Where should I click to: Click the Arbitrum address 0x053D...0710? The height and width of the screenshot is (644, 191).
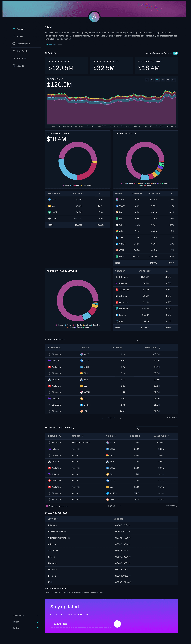[121, 544]
